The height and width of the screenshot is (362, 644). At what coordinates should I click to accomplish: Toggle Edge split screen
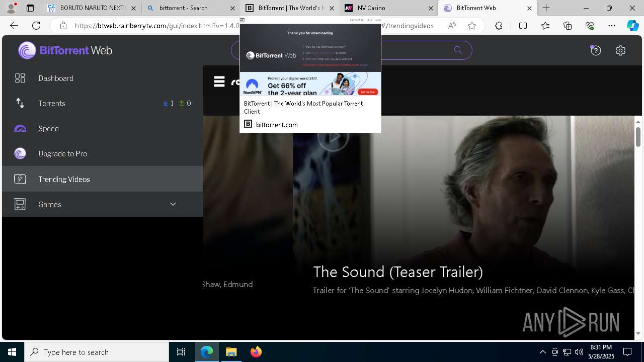coord(523,26)
